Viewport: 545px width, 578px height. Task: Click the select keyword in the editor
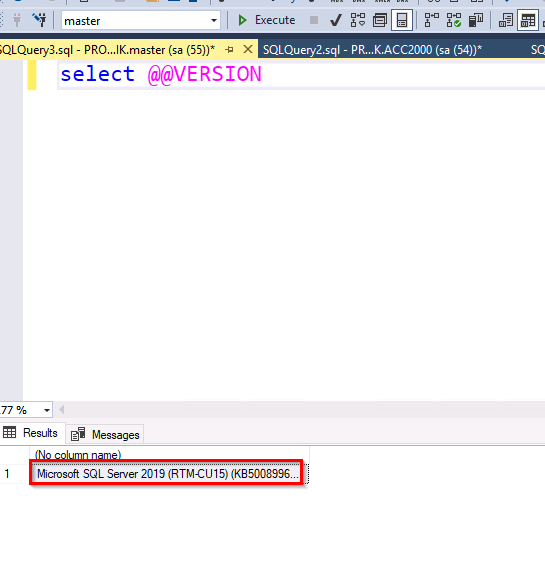coord(98,74)
